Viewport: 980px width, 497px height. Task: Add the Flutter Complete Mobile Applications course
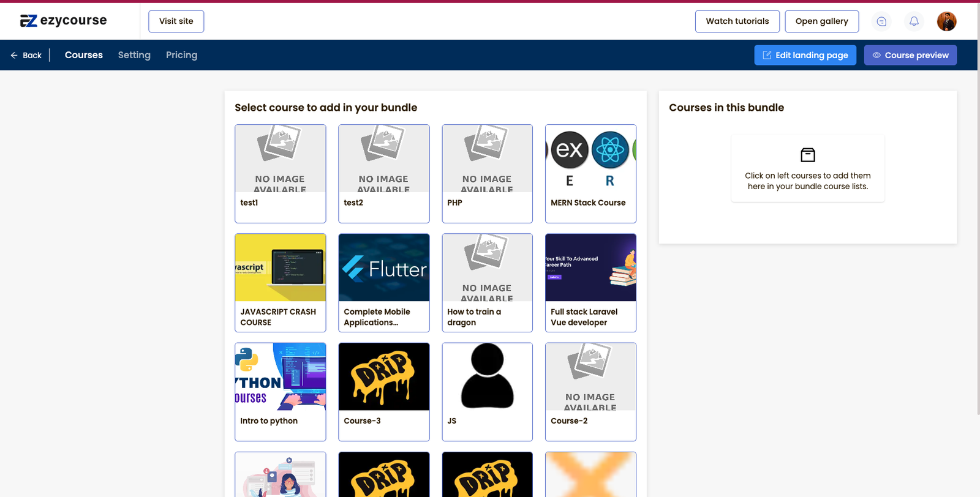click(x=384, y=283)
